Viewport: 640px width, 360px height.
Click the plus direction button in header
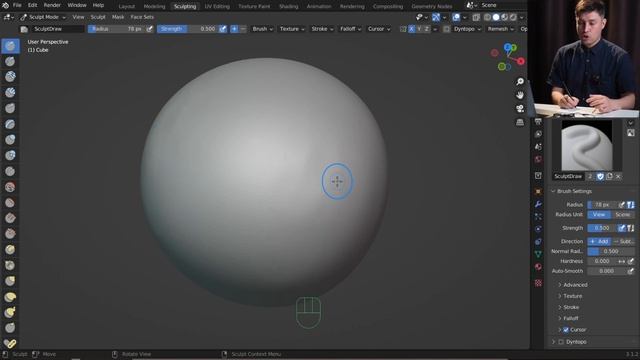click(234, 29)
